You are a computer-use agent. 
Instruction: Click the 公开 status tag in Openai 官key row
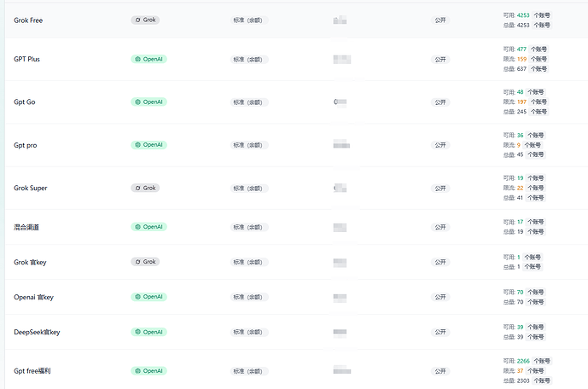point(440,297)
